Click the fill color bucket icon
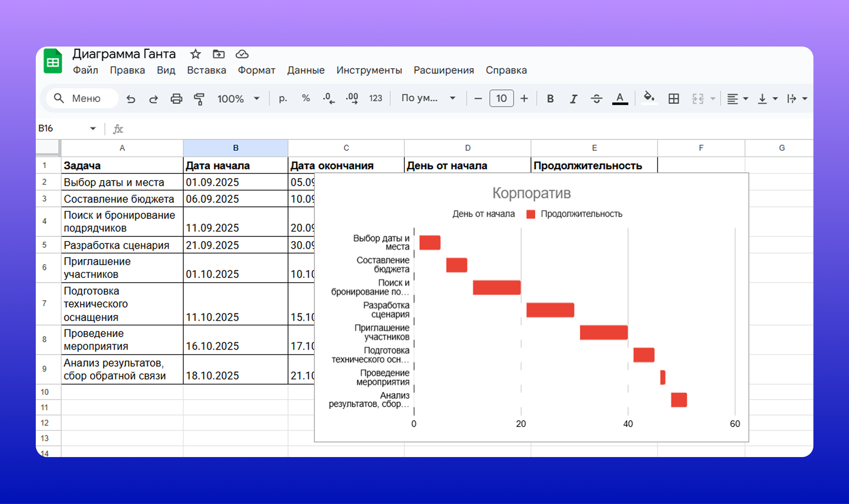Image resolution: width=849 pixels, height=504 pixels. pyautogui.click(x=649, y=98)
